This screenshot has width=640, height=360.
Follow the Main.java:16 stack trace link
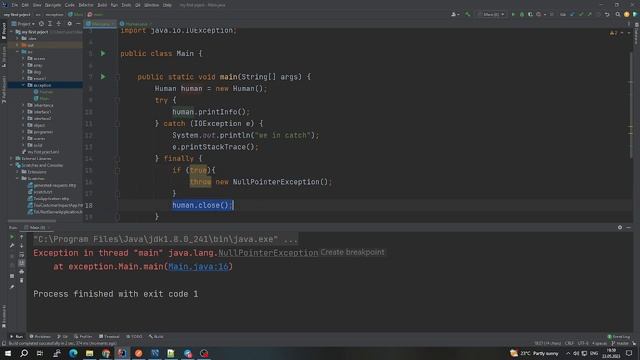pos(198,267)
